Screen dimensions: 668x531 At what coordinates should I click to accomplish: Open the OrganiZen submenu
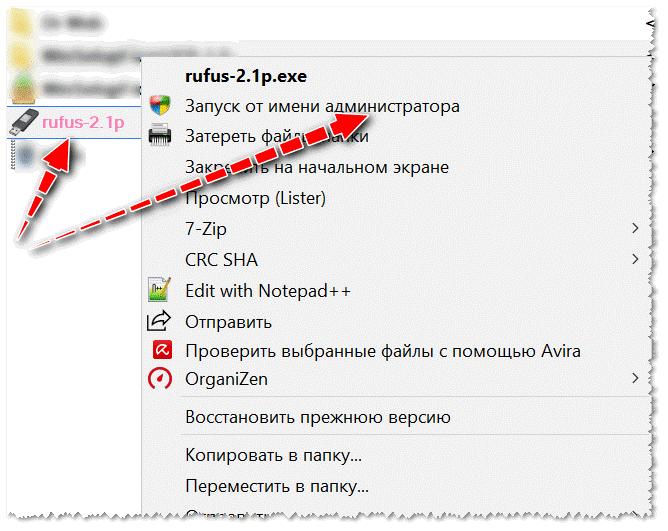click(x=226, y=379)
